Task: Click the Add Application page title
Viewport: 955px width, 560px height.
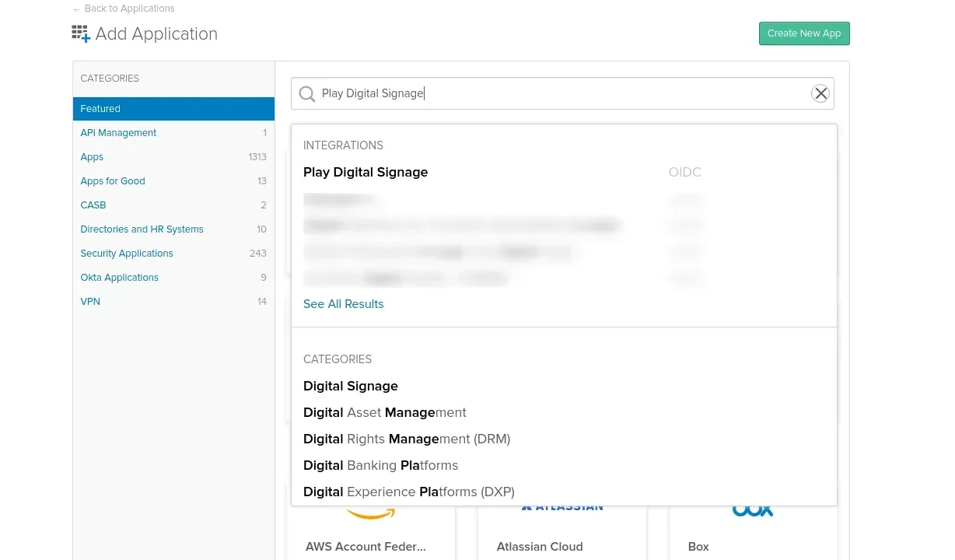Action: tap(156, 34)
